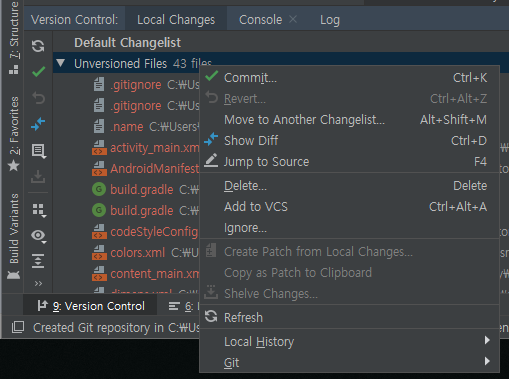Open the Build Variants side tab
This screenshot has width=509, height=379.
(14, 235)
